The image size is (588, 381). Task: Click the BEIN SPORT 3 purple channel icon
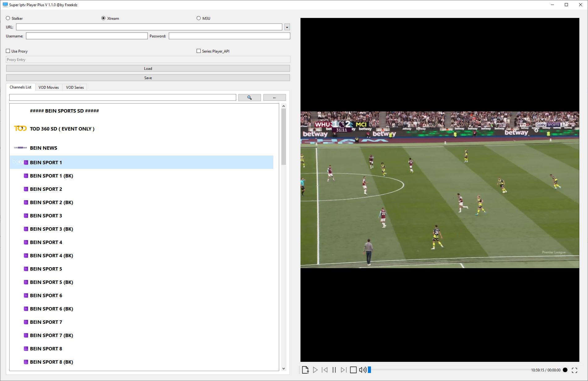[26, 216]
